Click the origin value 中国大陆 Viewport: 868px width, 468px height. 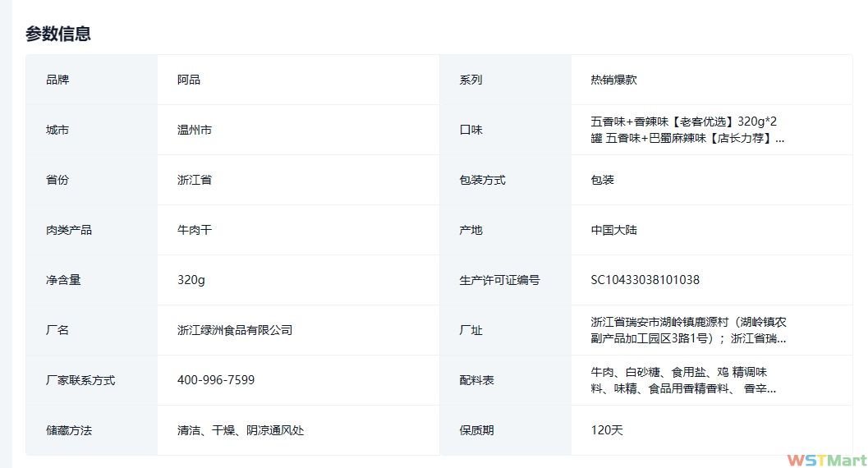pyautogui.click(x=613, y=230)
